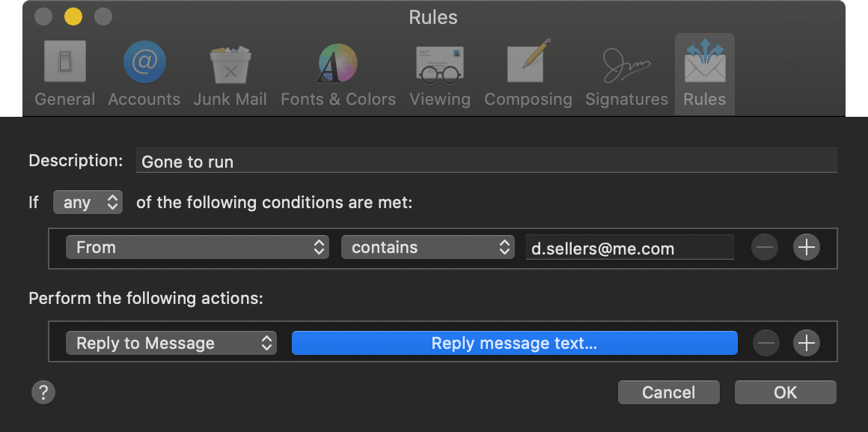Open the Reply to Message action dropdown
This screenshot has height=432, width=868.
pos(171,343)
